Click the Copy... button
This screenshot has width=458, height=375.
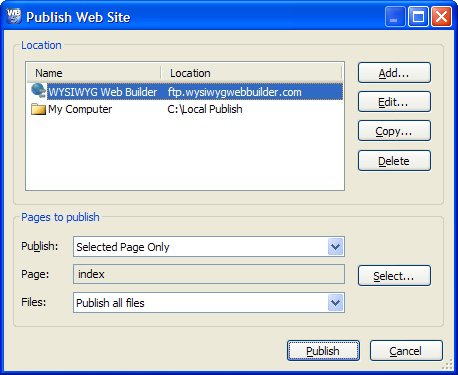click(x=394, y=131)
